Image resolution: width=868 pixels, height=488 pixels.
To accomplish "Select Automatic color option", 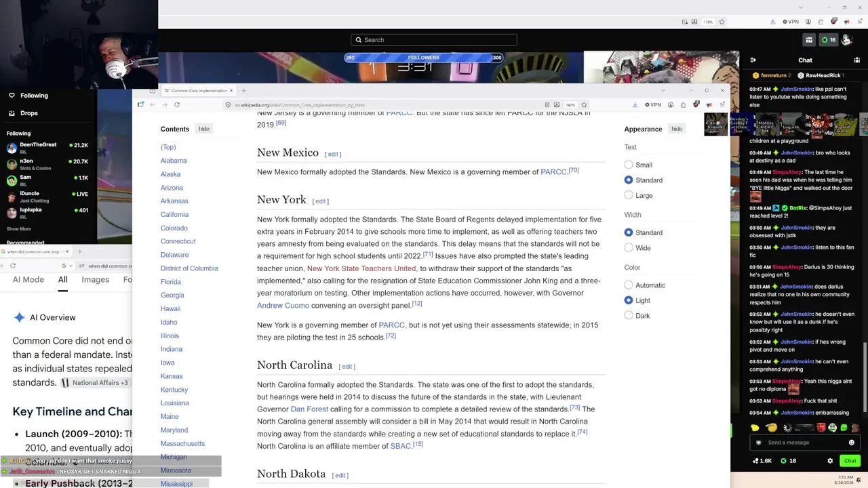I will (x=629, y=285).
